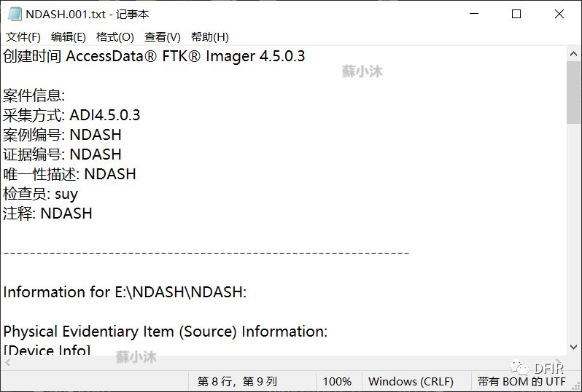Click the vertical scrollbar thumb
The height and width of the screenshot is (392, 582).
coord(573,93)
